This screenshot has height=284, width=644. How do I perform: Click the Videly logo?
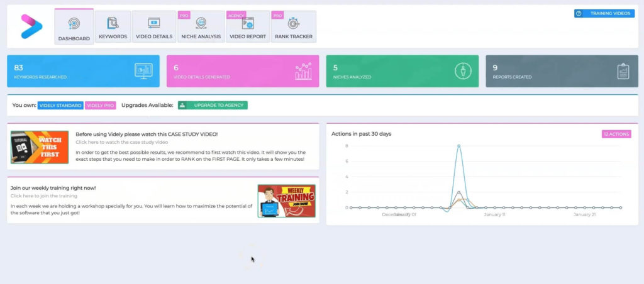31,26
